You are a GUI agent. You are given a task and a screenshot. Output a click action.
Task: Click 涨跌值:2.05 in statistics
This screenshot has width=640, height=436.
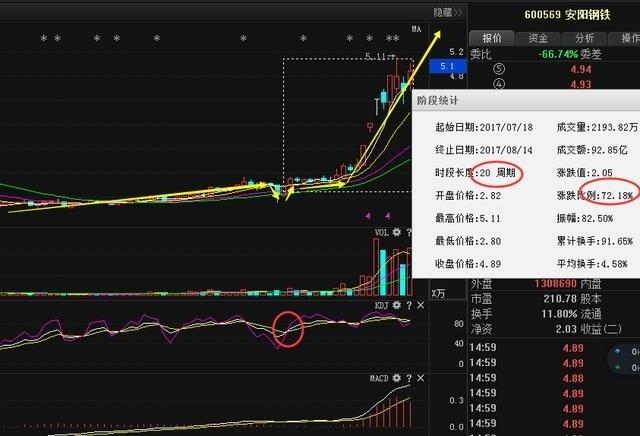[584, 173]
